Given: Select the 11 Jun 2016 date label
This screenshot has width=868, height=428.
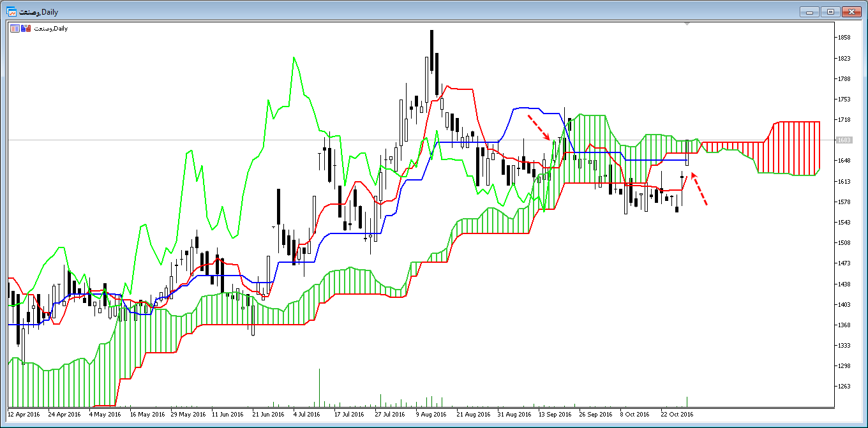Looking at the screenshot, I should [228, 414].
